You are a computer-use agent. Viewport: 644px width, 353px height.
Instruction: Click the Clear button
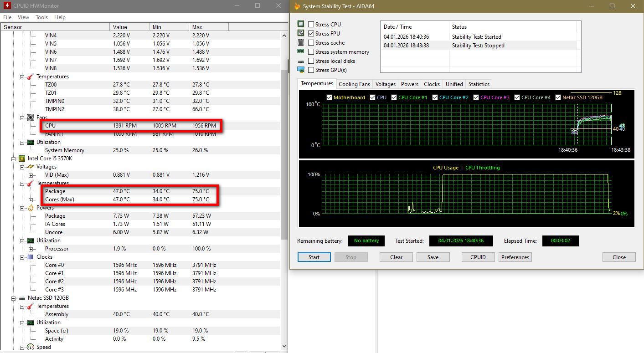396,257
